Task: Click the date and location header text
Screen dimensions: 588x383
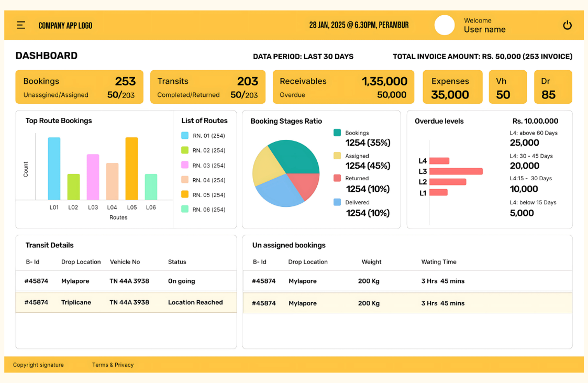Action: click(x=359, y=25)
